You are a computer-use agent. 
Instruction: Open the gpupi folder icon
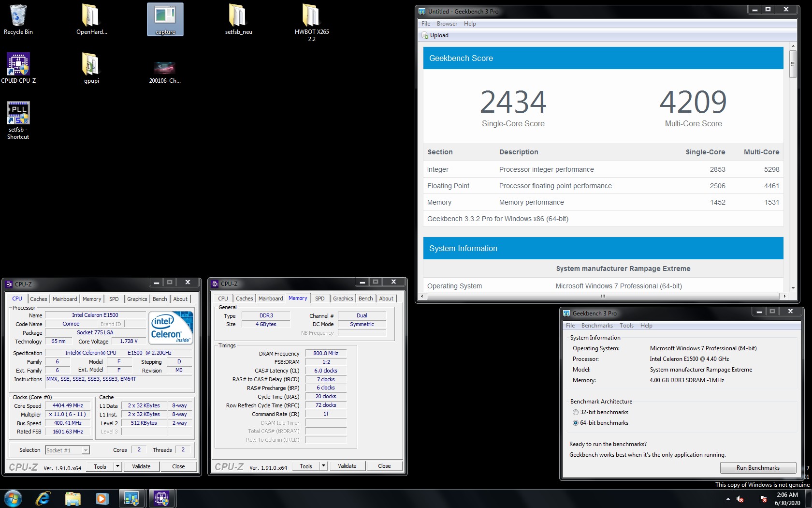click(91, 68)
